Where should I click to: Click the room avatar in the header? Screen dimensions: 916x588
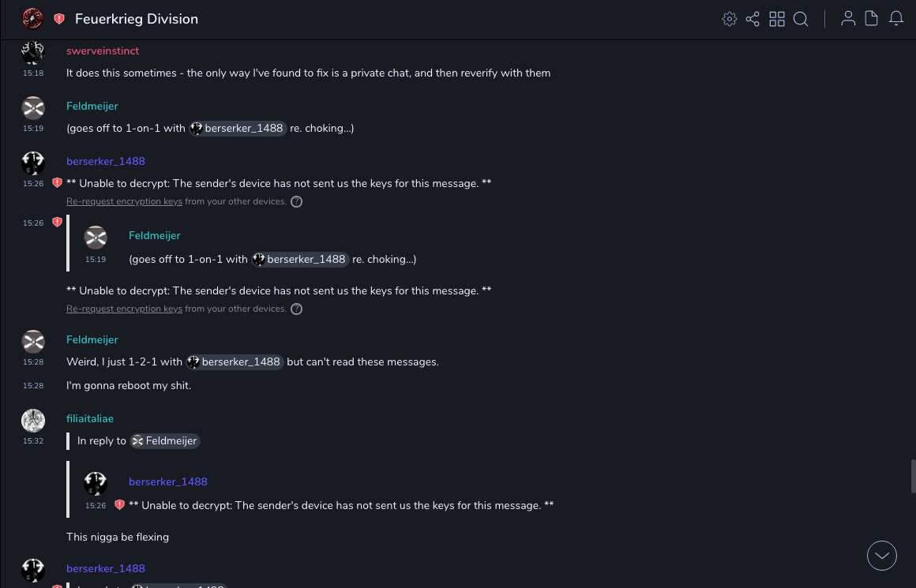click(x=32, y=19)
